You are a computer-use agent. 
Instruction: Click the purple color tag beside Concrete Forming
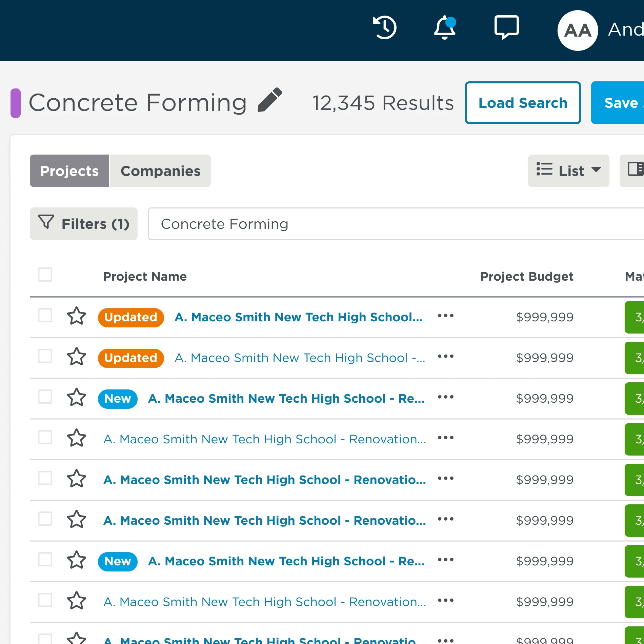16,103
